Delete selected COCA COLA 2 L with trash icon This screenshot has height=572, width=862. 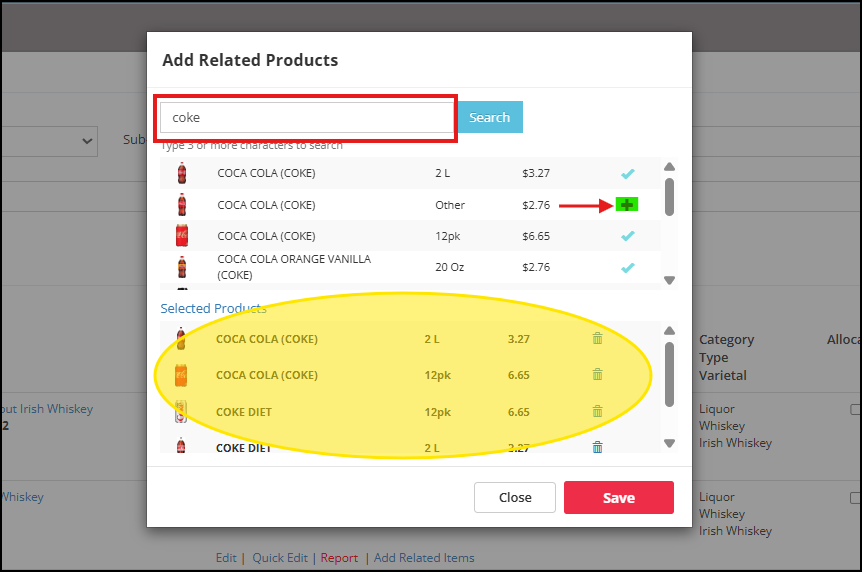pos(598,338)
